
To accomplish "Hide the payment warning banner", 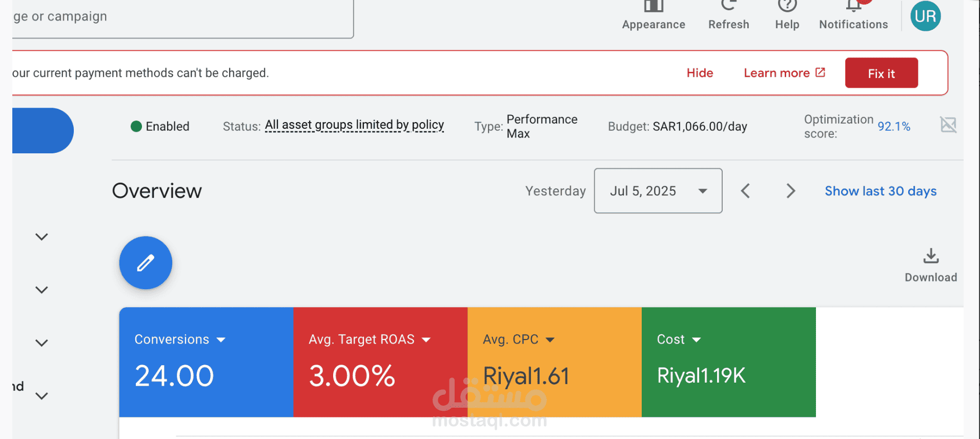I will (x=700, y=73).
